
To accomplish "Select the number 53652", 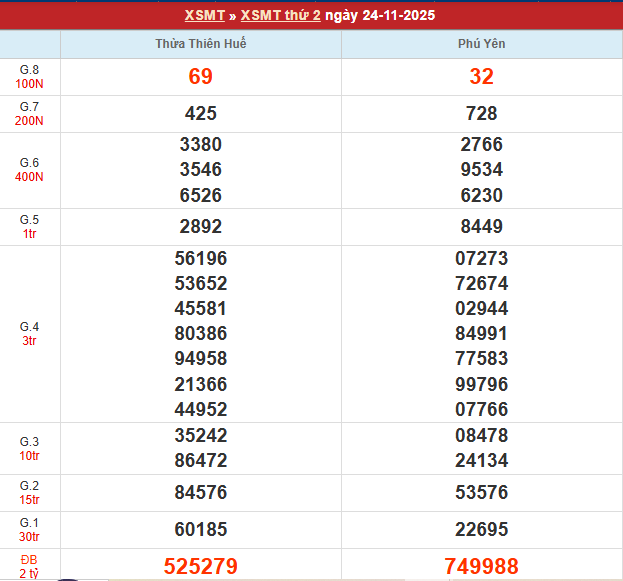I will tap(201, 283).
